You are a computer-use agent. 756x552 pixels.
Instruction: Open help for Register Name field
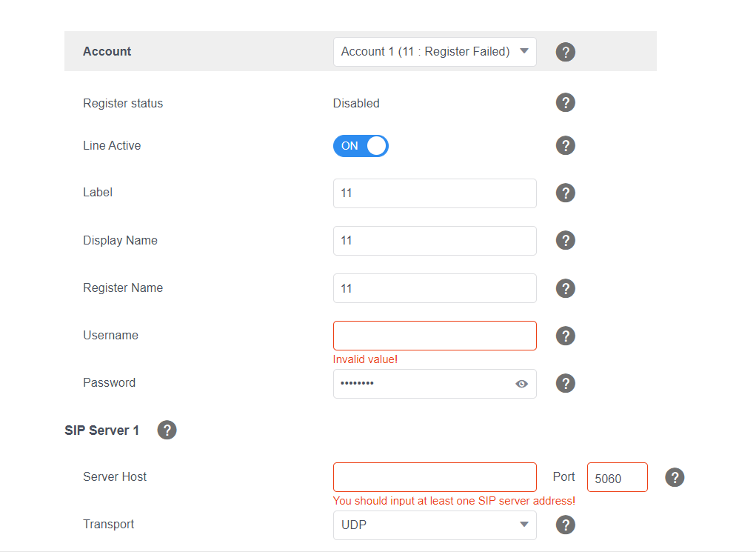[x=565, y=288]
